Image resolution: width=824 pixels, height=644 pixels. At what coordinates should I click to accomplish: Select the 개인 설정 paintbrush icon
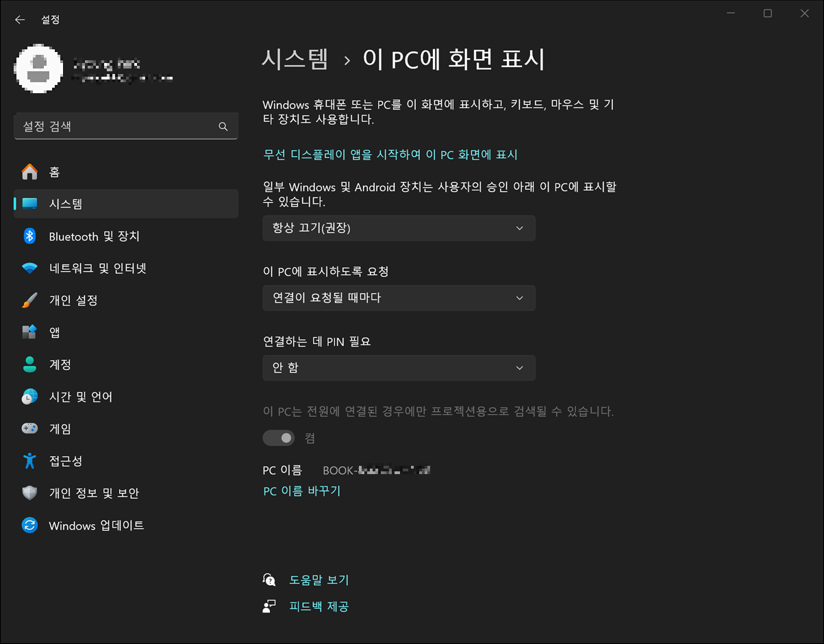pos(29,301)
